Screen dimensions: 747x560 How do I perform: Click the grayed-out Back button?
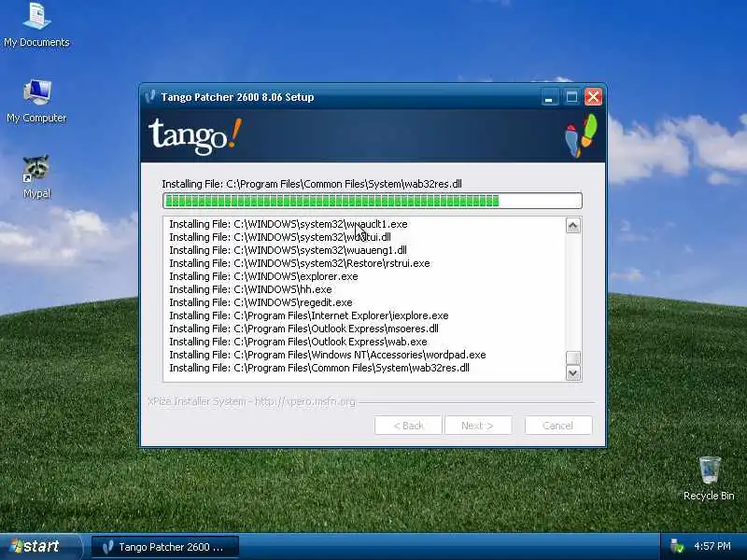(x=408, y=426)
